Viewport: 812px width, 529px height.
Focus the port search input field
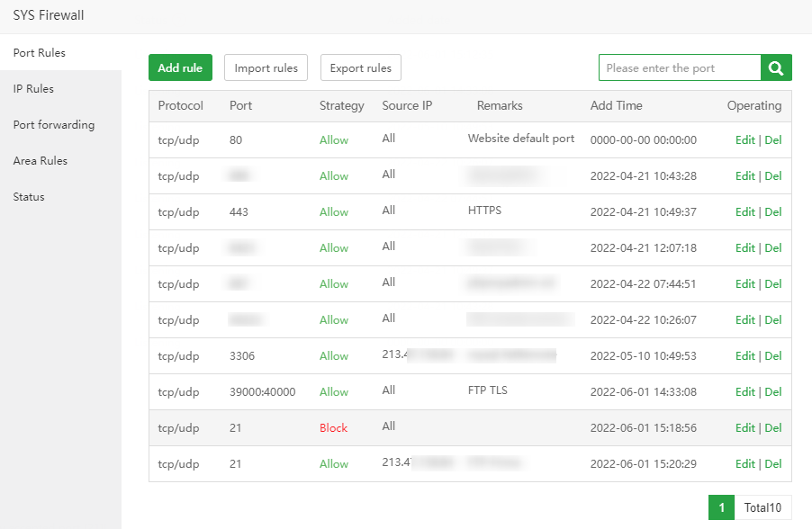point(680,67)
